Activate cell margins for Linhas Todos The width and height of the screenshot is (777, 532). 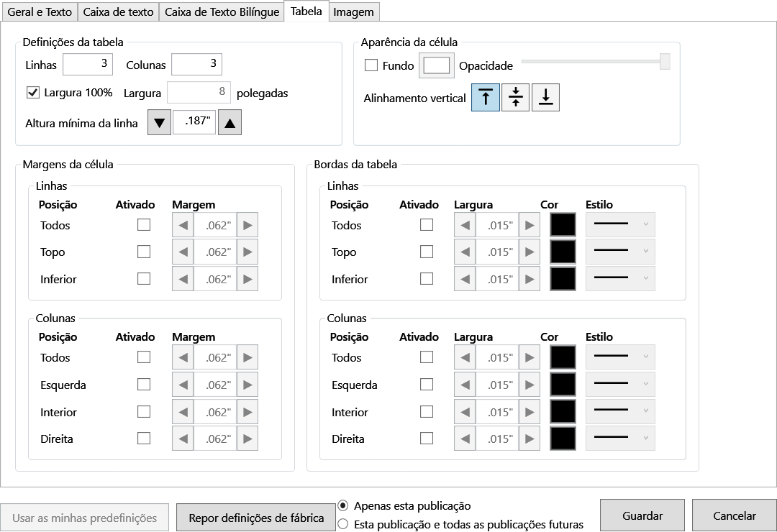[144, 225]
